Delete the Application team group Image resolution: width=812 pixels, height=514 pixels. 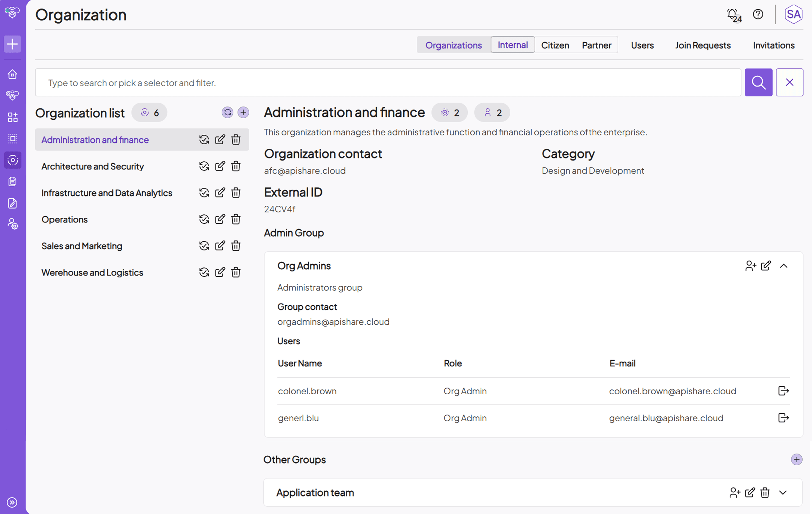coord(765,492)
